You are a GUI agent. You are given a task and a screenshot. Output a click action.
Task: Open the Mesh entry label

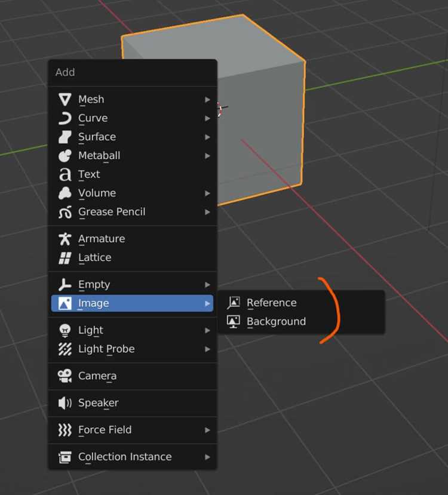tap(91, 100)
